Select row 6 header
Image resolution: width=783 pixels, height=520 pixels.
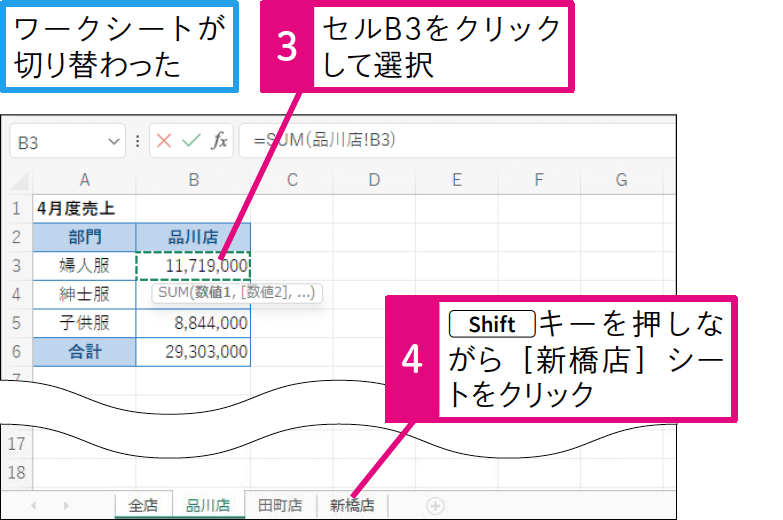click(16, 352)
